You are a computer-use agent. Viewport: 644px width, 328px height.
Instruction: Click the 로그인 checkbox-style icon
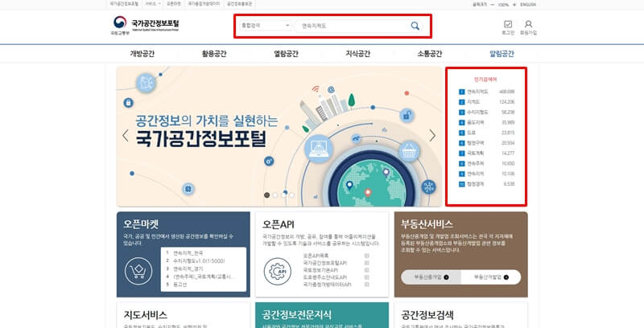point(508,24)
